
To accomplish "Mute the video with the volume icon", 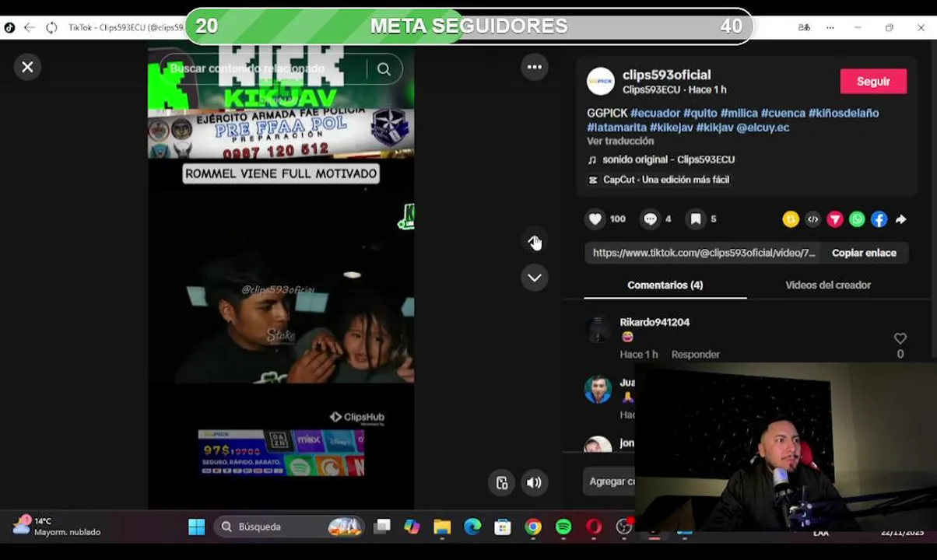I will coord(534,482).
